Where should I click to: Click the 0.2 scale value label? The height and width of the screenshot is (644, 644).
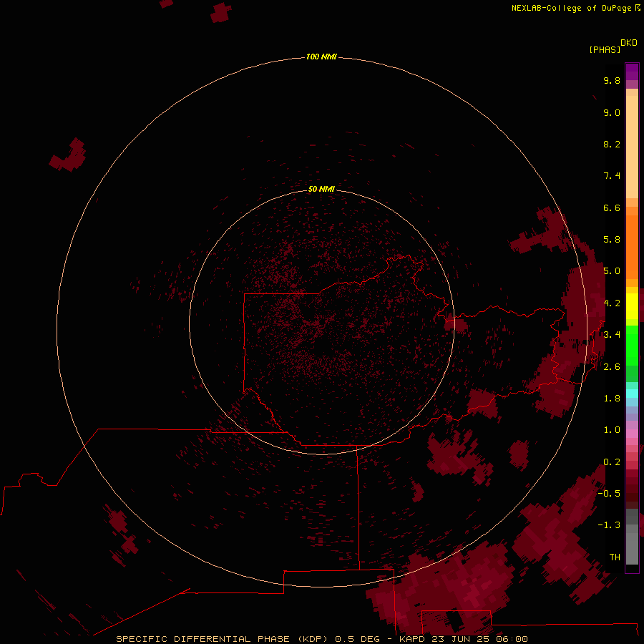(612, 462)
